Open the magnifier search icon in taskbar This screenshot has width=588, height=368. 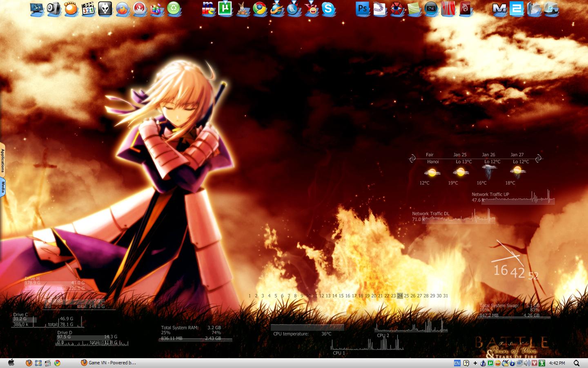[577, 363]
